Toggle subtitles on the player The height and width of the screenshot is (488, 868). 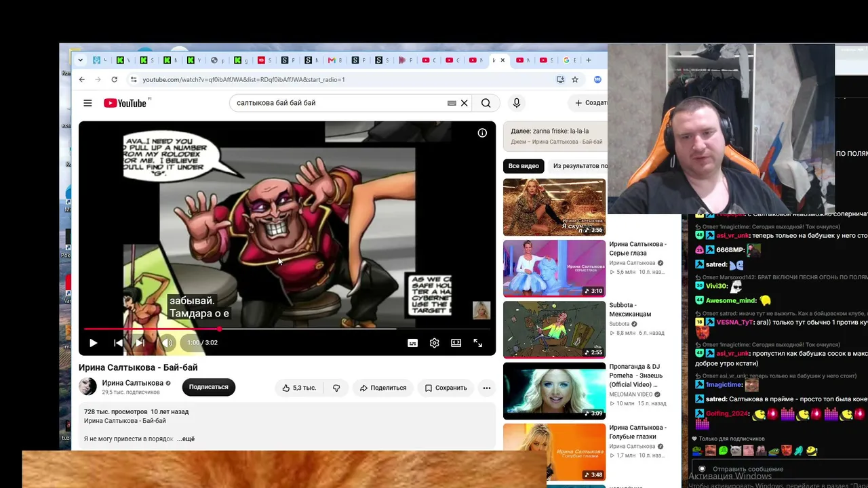412,343
